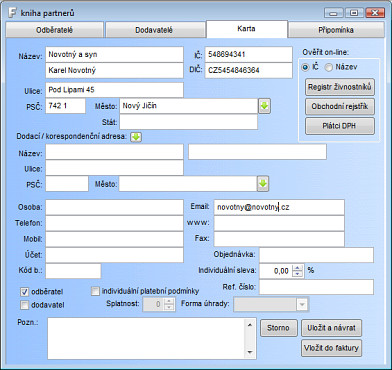Minimize the kniha partnerů window
The image size is (392, 370).
pyautogui.click(x=334, y=13)
